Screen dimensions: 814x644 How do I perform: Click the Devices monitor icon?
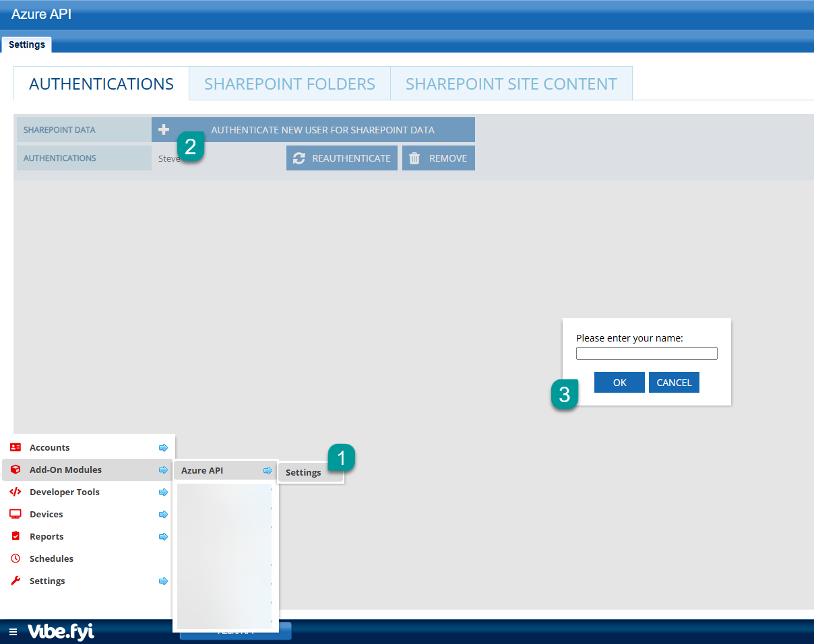pos(15,514)
